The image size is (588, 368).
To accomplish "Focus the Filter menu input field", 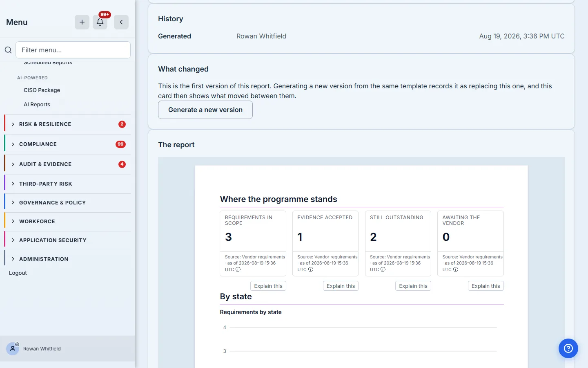I will pos(73,50).
